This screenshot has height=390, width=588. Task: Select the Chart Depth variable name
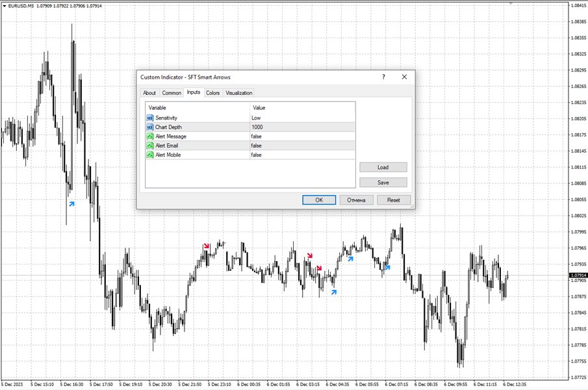(168, 127)
